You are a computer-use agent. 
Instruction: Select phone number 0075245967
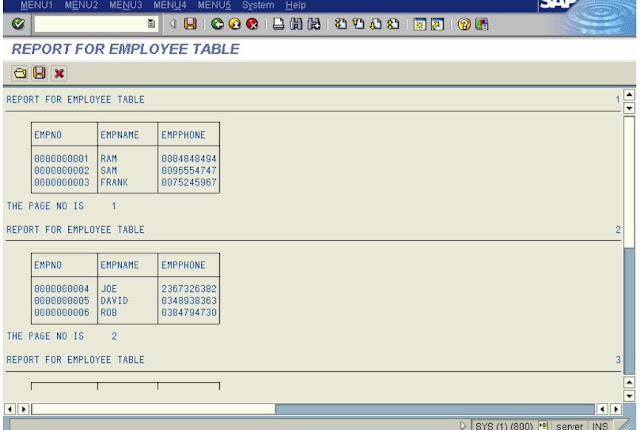click(x=189, y=182)
